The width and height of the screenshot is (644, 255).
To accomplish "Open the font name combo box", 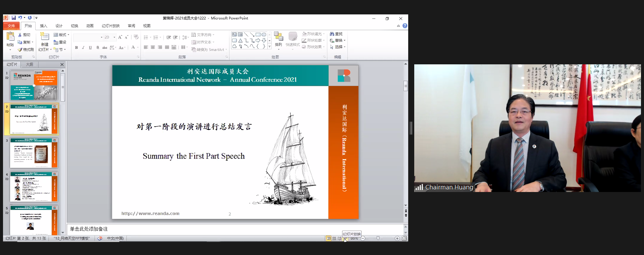I will tap(88, 37).
